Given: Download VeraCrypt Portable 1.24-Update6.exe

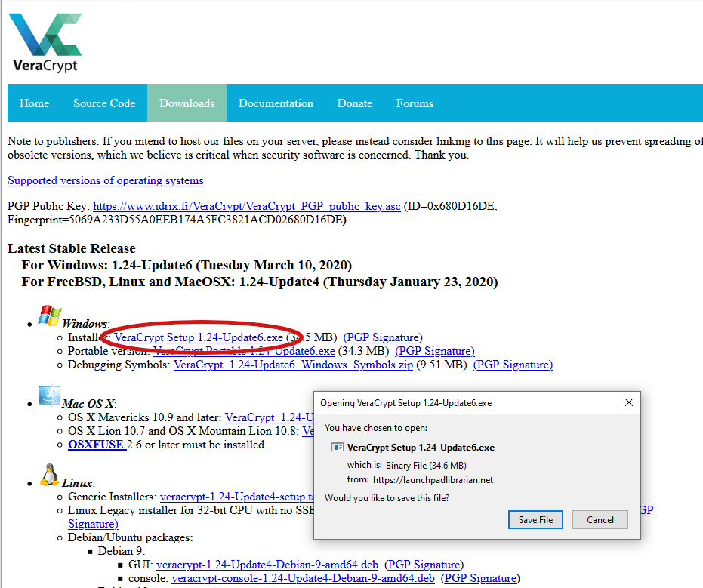Looking at the screenshot, I should 245,351.
